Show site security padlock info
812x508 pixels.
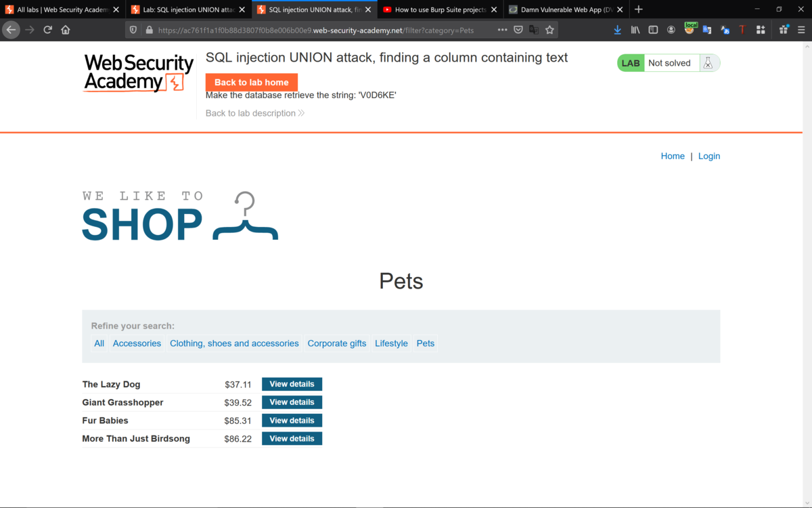pyautogui.click(x=149, y=30)
